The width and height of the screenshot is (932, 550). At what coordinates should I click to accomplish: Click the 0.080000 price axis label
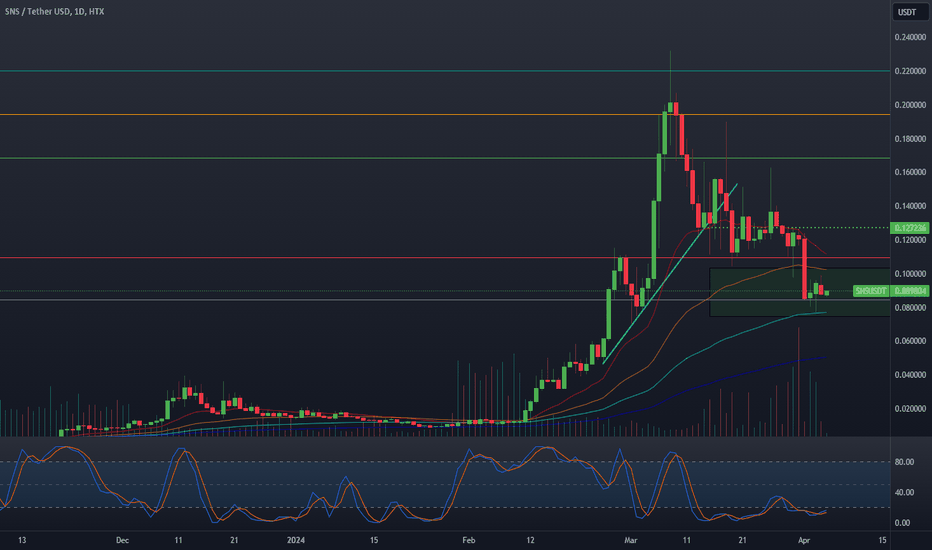coord(910,307)
